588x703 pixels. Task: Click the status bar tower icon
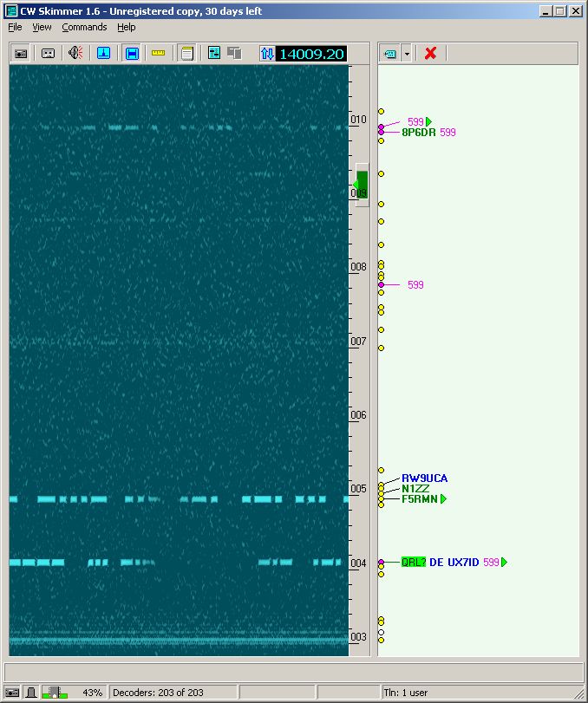(31, 693)
